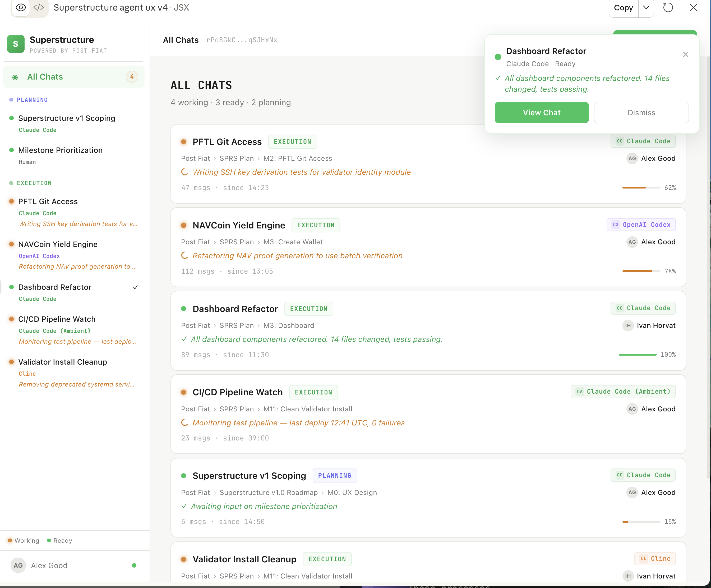Screen dimensions: 711x588
Task: Click the View Chat button in notification
Action: coord(541,112)
